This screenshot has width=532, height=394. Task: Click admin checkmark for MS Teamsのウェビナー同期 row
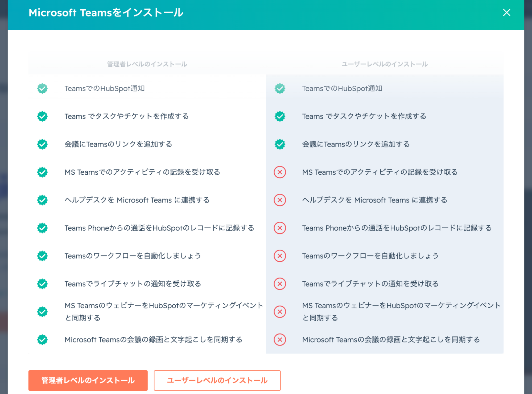point(42,312)
